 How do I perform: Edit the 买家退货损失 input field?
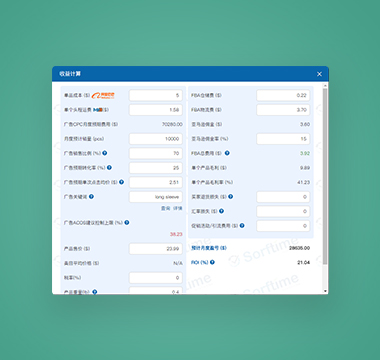click(x=283, y=197)
